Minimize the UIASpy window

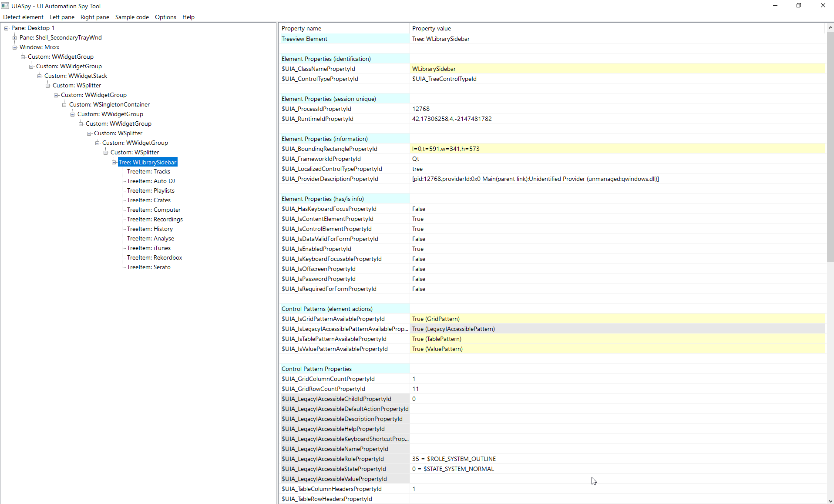775,6
